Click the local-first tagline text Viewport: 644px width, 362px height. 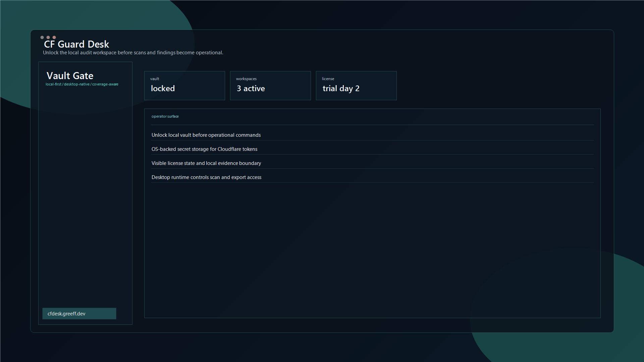53,84
